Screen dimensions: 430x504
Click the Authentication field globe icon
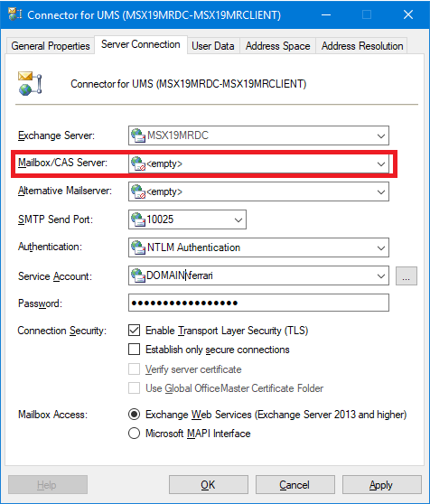click(x=138, y=247)
